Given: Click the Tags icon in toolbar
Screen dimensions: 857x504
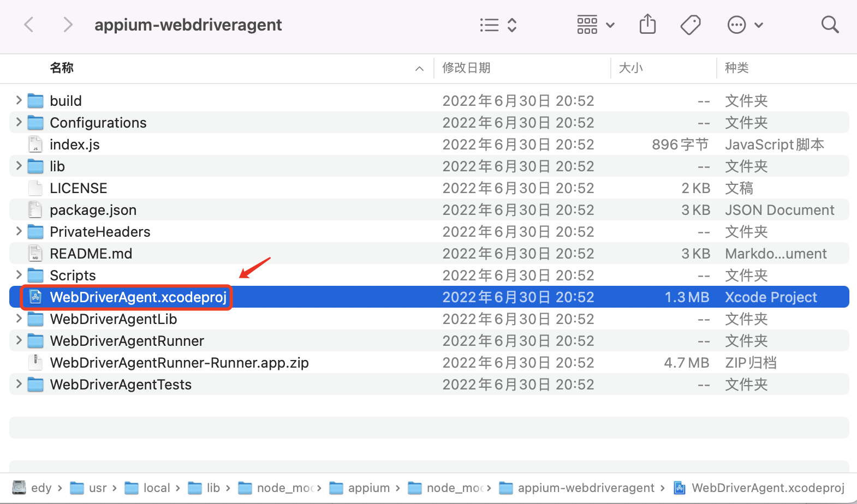Looking at the screenshot, I should click(x=691, y=25).
